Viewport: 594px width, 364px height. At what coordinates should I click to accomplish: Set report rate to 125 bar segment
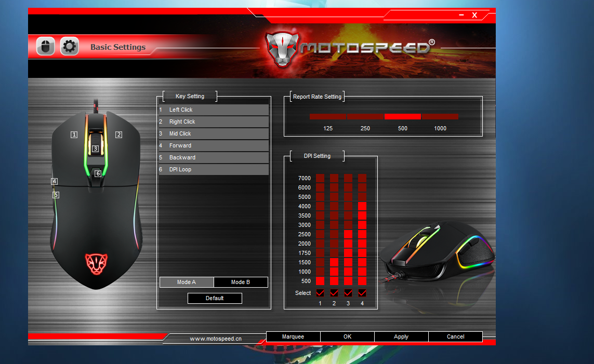coord(328,116)
